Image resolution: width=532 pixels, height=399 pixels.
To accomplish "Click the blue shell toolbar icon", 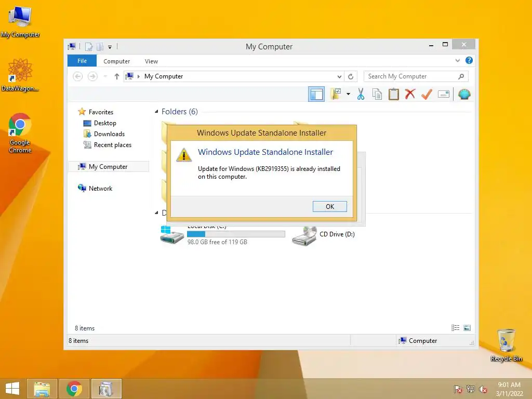I will [x=464, y=94].
